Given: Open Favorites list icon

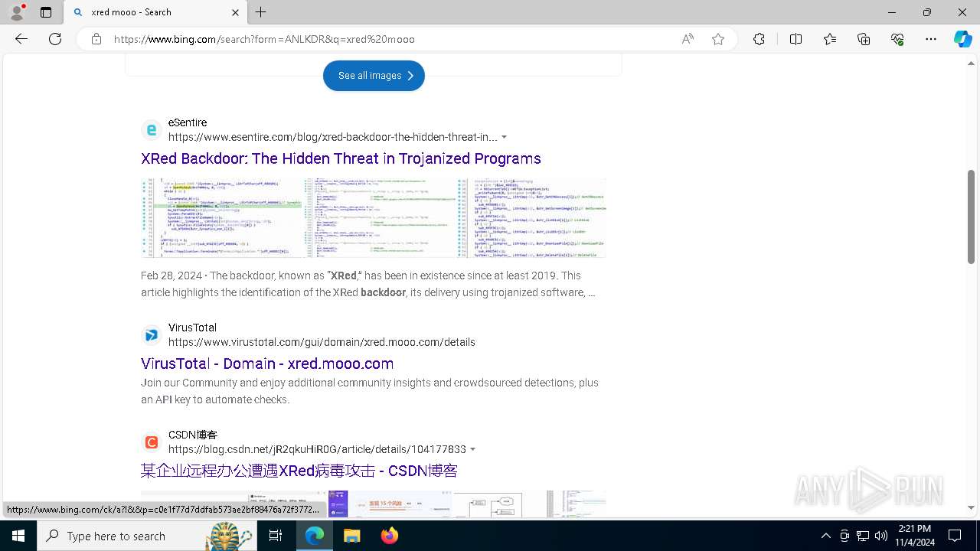Looking at the screenshot, I should pyautogui.click(x=830, y=39).
